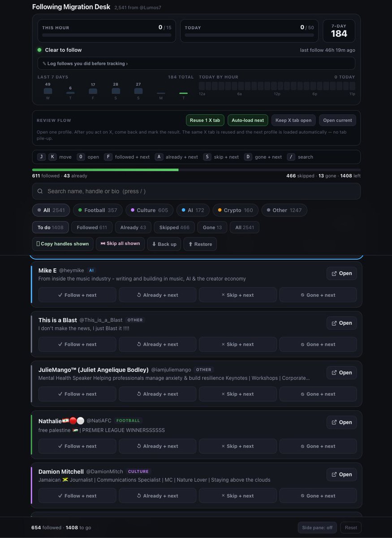The image size is (392, 538).
Task: Toggle Reuse 1 X tab option
Action: pyautogui.click(x=205, y=120)
